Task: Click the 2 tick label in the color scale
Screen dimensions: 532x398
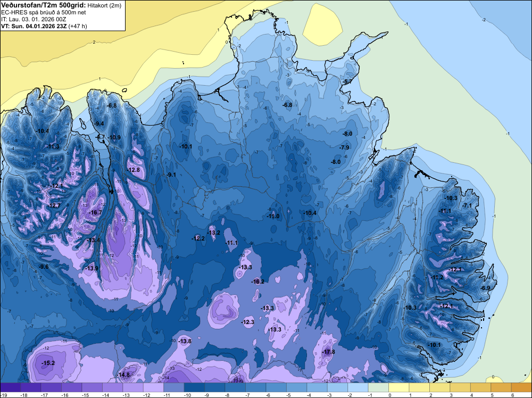Action: click(x=431, y=395)
